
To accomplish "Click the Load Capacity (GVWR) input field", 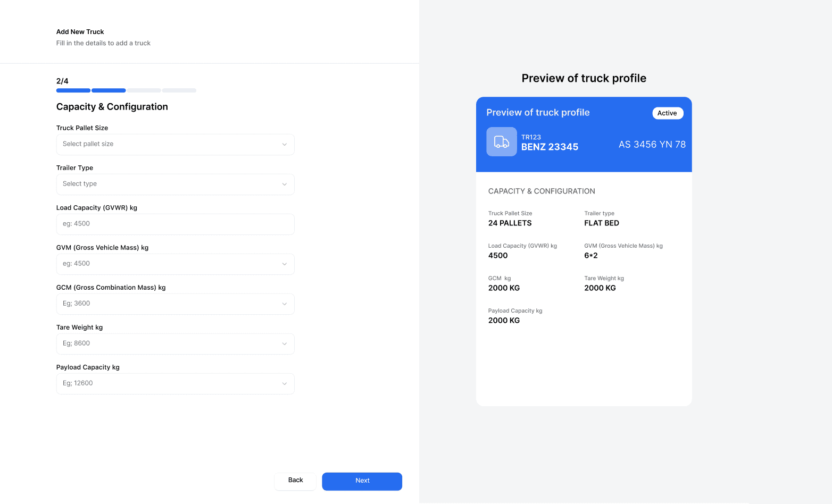I will [176, 224].
